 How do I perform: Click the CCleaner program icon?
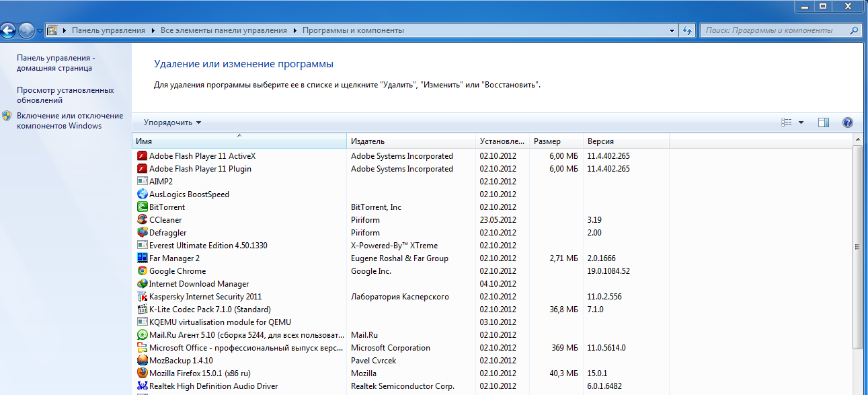click(x=142, y=220)
